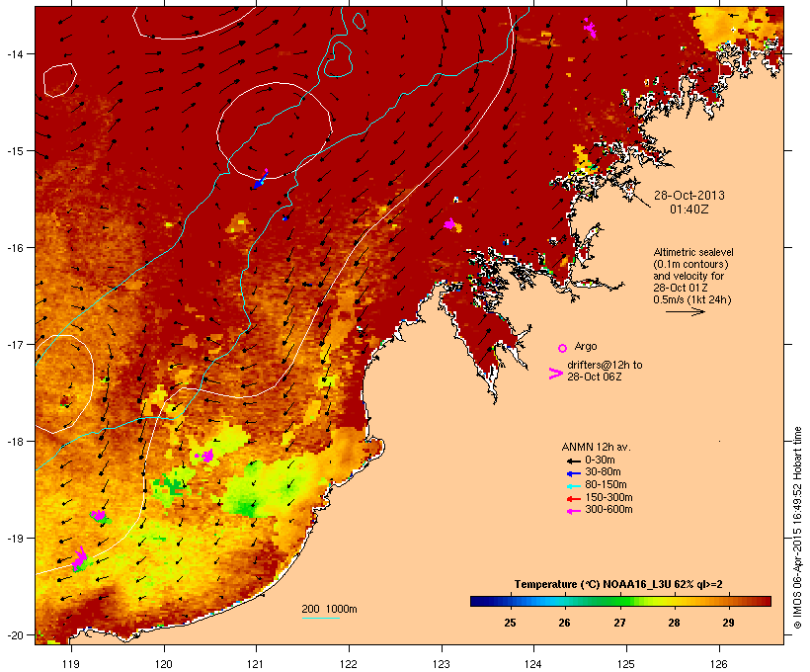The width and height of the screenshot is (810, 672).
Task: Click the 'drifters@12h to' legend label
Action: [605, 365]
